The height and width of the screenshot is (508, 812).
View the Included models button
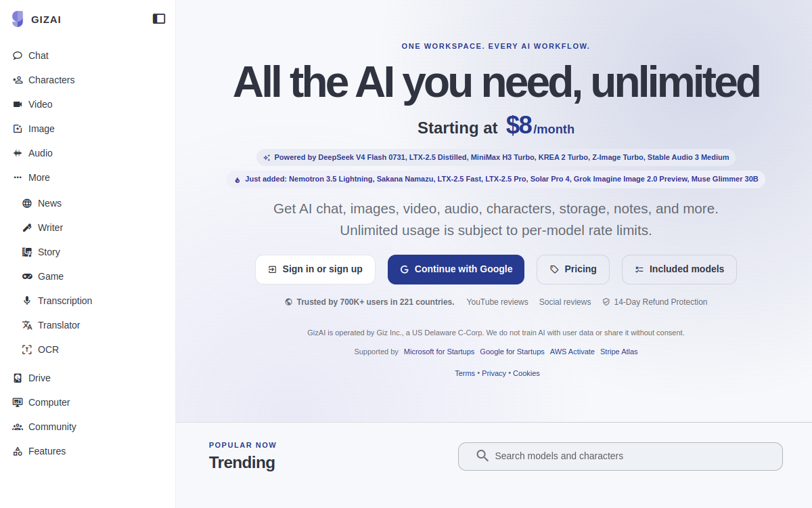[x=679, y=270]
